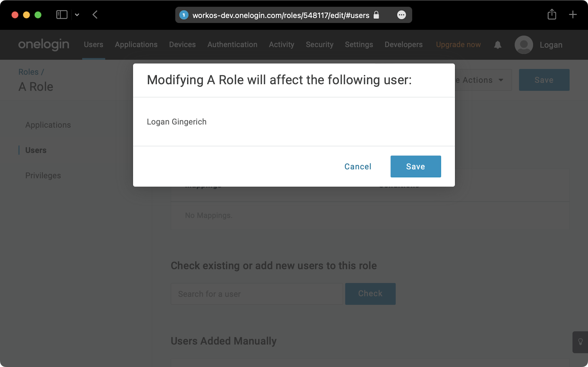Click the Devices navigation icon
Viewport: 588px width, 367px height.
tap(183, 44)
